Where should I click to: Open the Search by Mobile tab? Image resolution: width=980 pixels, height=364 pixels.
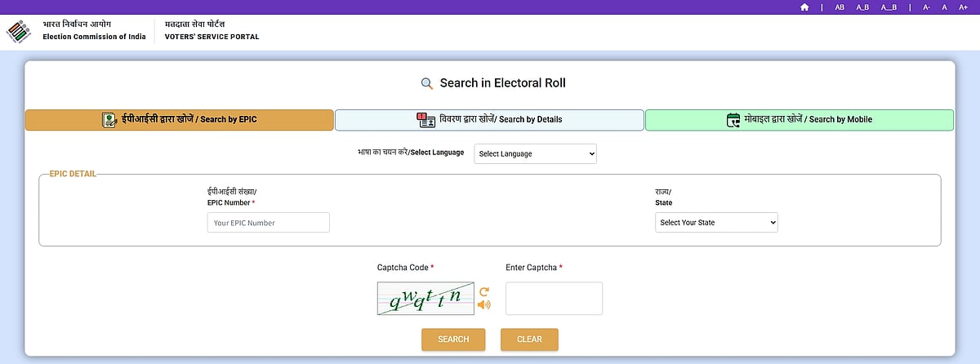pyautogui.click(x=799, y=120)
